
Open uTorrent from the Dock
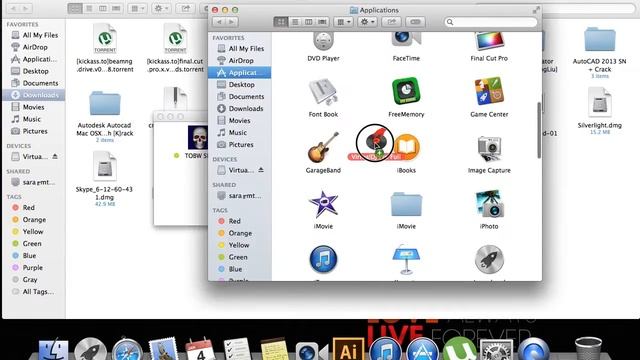point(459,349)
